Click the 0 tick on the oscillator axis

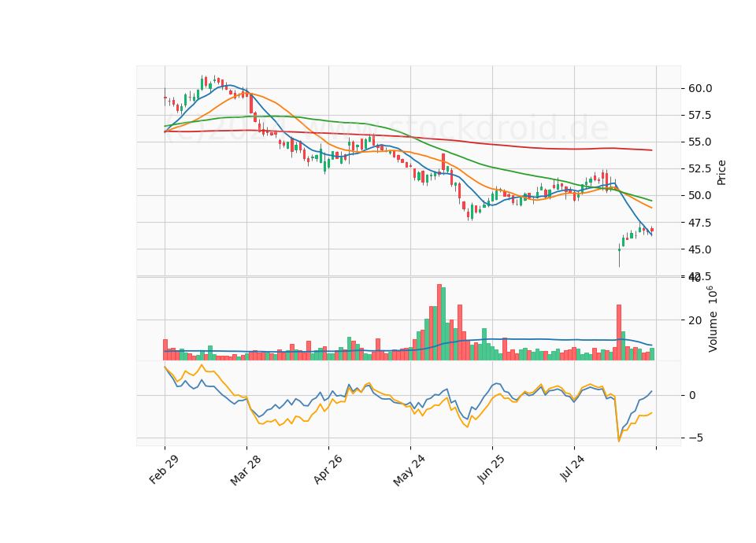(x=692, y=396)
